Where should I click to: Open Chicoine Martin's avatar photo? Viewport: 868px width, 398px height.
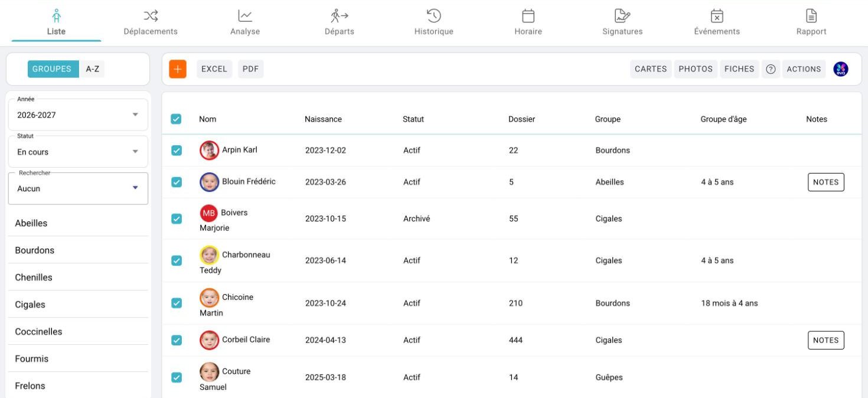[x=209, y=298]
